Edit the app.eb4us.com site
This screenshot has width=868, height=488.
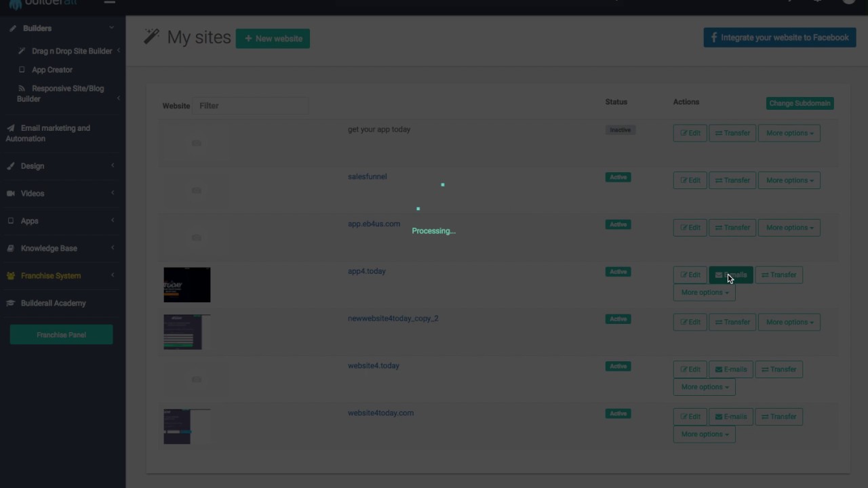pos(690,228)
